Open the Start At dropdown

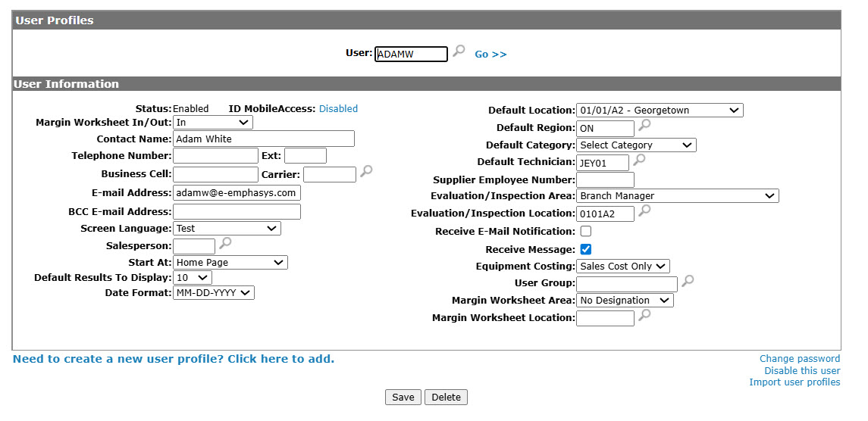tap(230, 263)
